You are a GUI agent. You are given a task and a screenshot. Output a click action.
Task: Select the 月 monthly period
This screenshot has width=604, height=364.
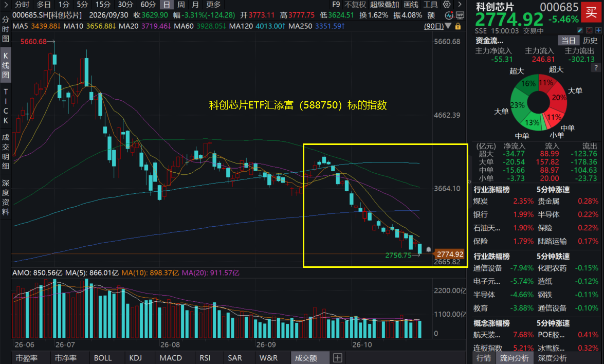(x=195, y=5)
